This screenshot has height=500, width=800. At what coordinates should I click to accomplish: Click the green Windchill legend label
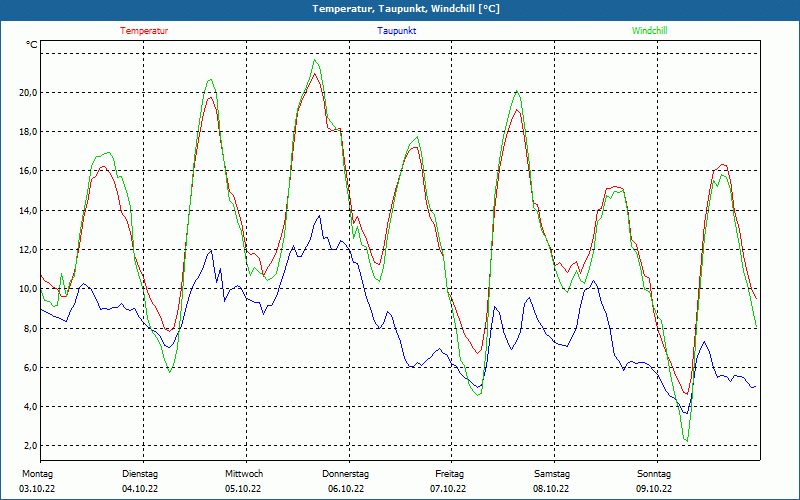click(x=649, y=31)
